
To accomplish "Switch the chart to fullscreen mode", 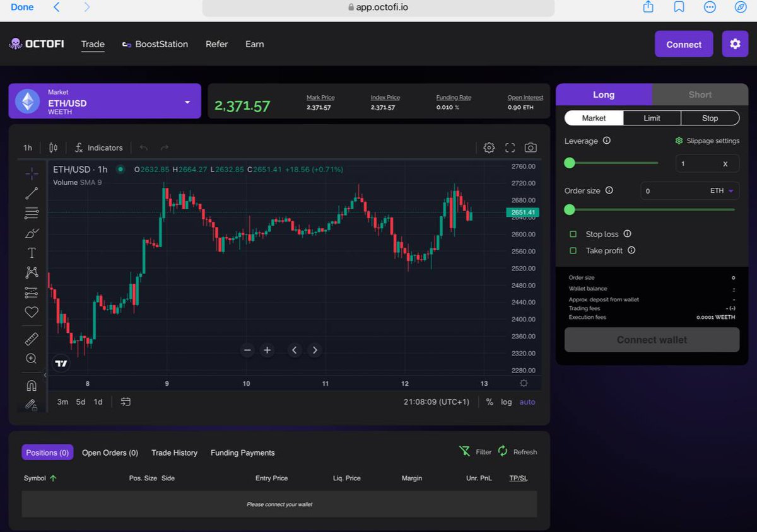I will click(x=510, y=147).
